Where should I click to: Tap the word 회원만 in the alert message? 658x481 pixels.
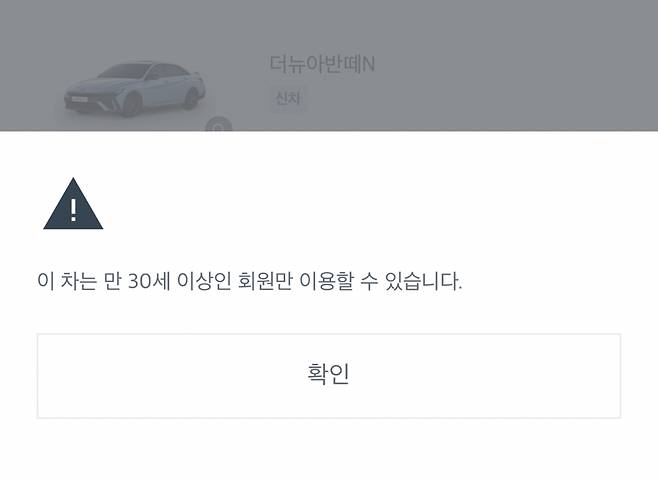(265, 281)
